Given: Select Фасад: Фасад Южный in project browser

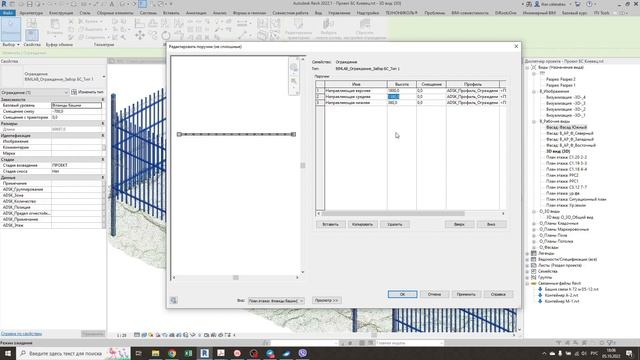Looking at the screenshot, I should [x=567, y=127].
